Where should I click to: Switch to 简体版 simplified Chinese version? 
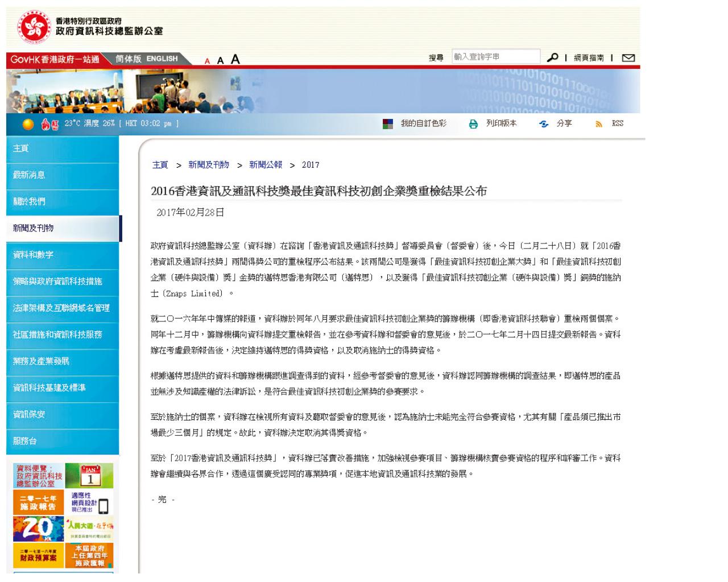pyautogui.click(x=129, y=59)
